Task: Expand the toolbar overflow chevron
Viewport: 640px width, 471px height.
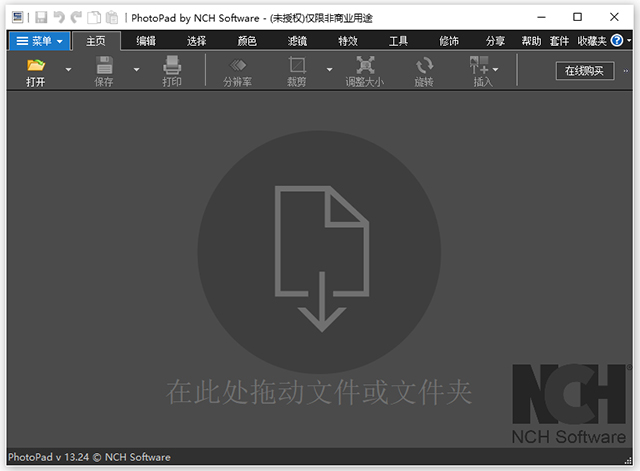Action: click(x=626, y=71)
